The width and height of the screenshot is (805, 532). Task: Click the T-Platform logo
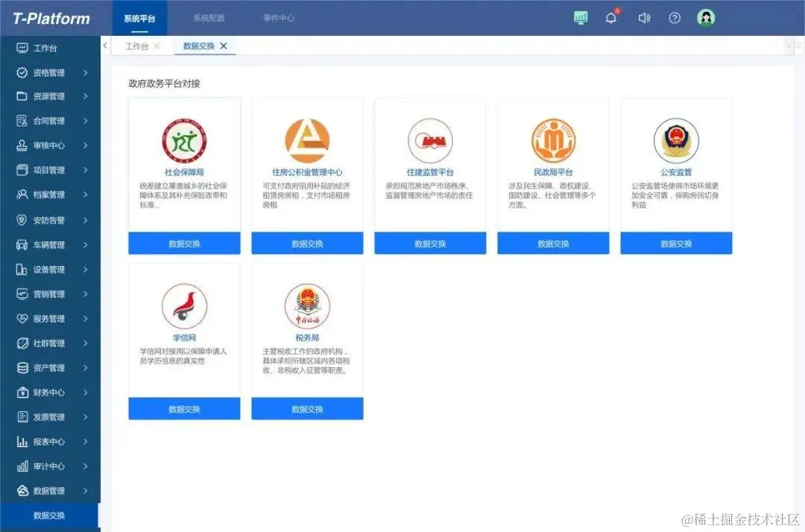[x=51, y=19]
